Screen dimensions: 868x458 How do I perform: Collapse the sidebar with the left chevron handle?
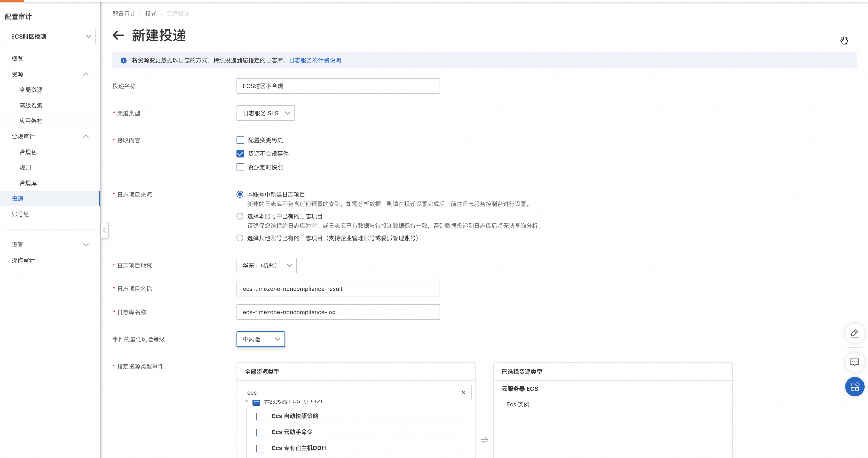tap(104, 230)
